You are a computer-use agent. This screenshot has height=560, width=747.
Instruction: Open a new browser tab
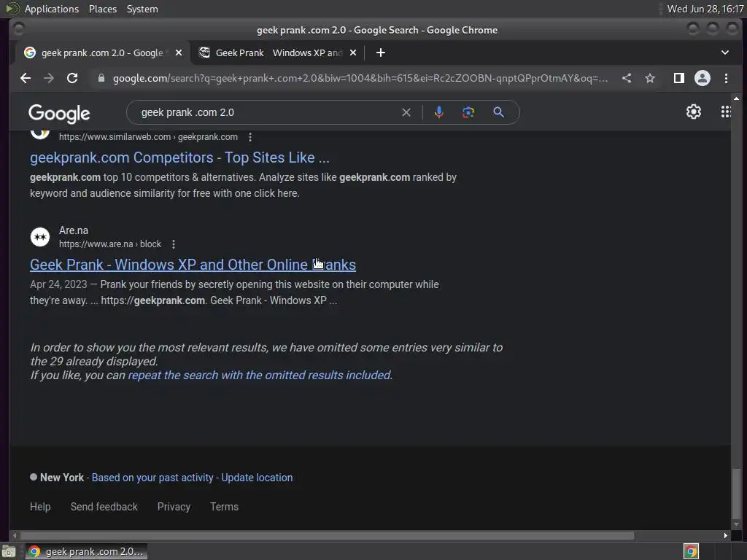[381, 52]
